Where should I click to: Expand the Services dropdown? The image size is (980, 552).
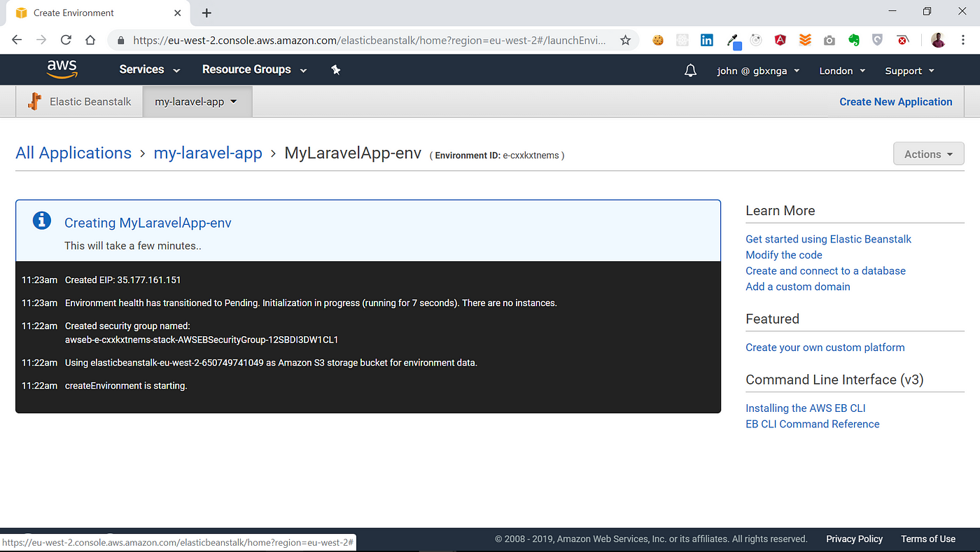[x=149, y=69]
